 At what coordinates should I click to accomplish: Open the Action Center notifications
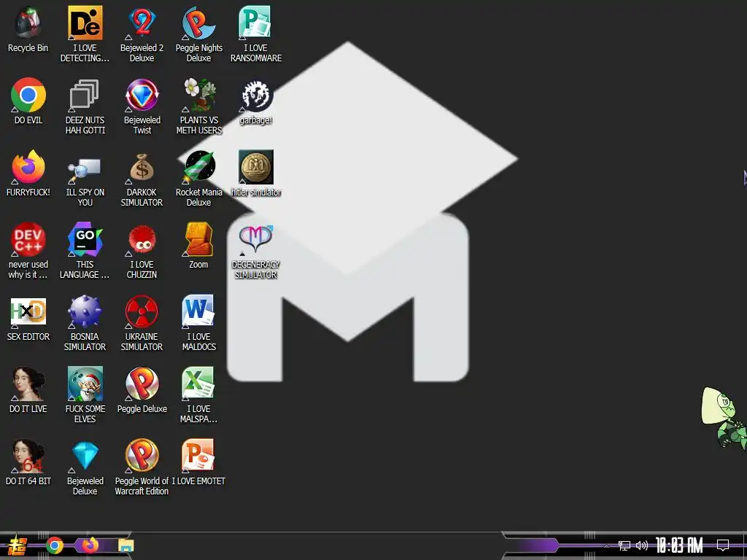(723, 545)
